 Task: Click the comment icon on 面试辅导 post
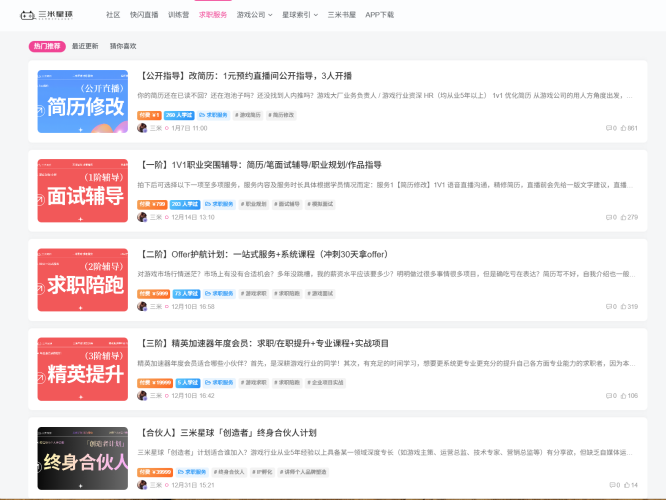pyautogui.click(x=609, y=217)
